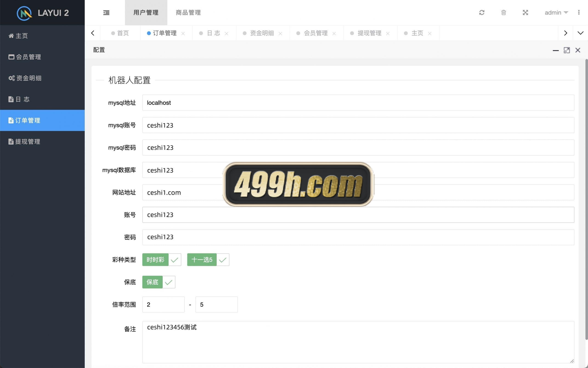The image size is (588, 368).
Task: Refresh the page using the refresh icon
Action: (481, 12)
